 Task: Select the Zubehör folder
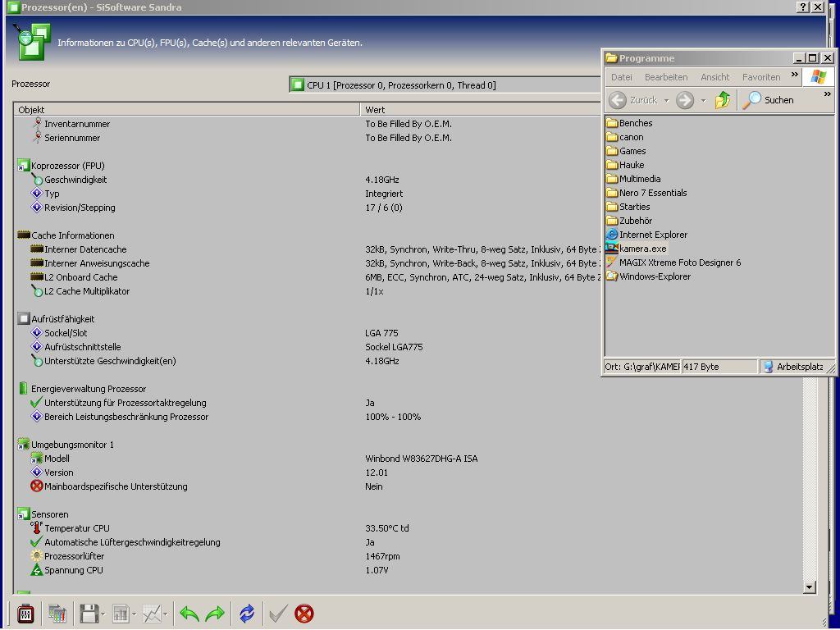tap(629, 220)
